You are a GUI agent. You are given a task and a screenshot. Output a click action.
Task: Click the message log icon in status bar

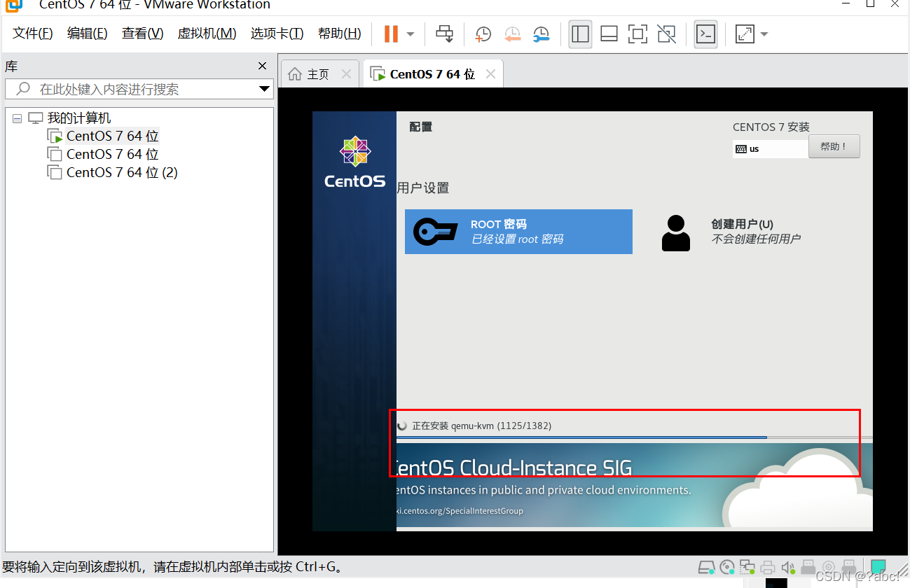[x=878, y=566]
